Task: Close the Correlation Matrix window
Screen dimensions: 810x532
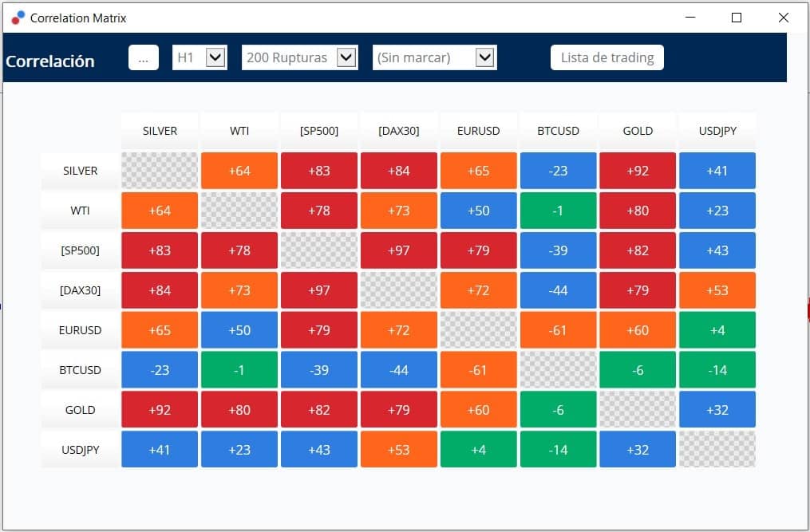Action: pyautogui.click(x=783, y=18)
